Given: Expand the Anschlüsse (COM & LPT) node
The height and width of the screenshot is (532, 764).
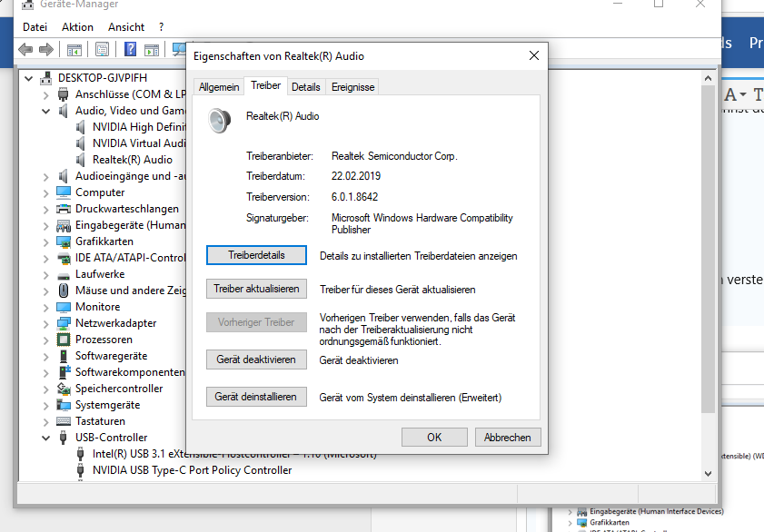Looking at the screenshot, I should point(46,95).
